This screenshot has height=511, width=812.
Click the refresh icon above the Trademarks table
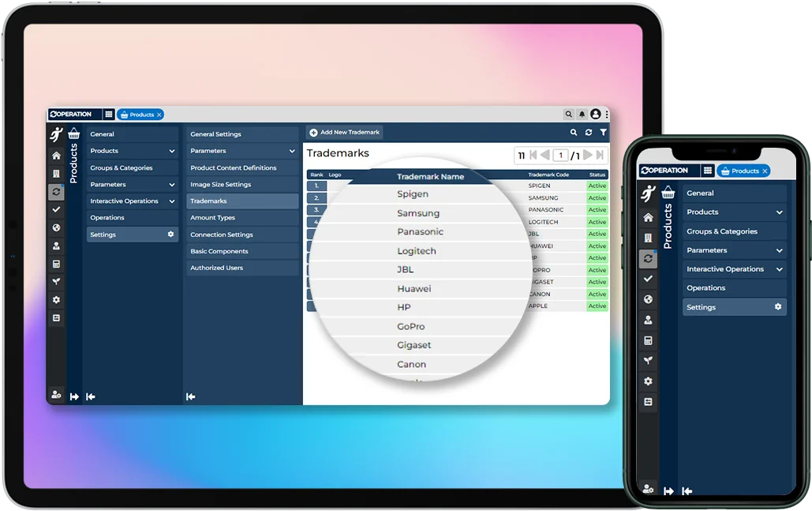coord(588,133)
